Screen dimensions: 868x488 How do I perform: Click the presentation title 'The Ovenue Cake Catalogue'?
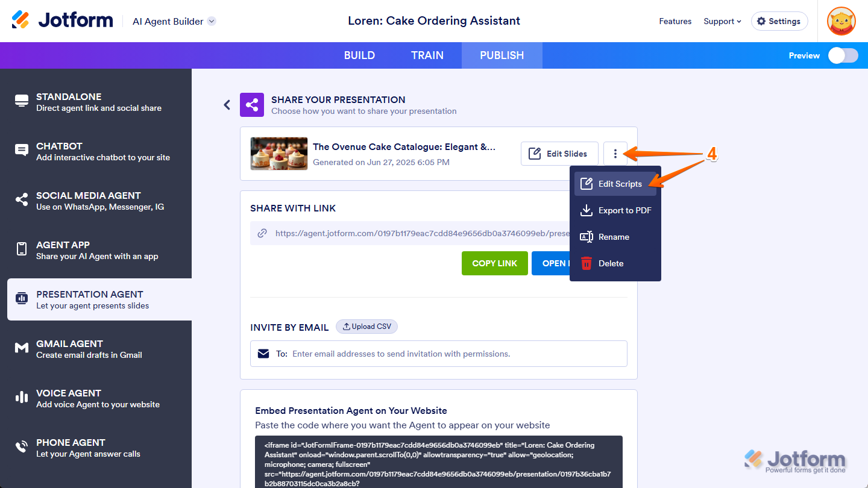click(x=404, y=147)
